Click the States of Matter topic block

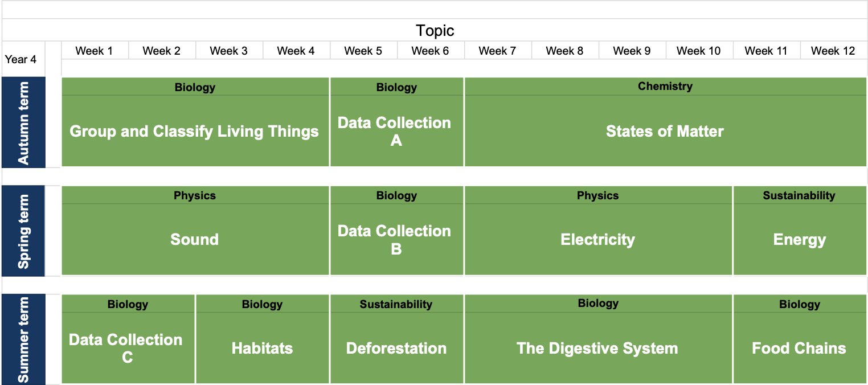click(x=665, y=132)
